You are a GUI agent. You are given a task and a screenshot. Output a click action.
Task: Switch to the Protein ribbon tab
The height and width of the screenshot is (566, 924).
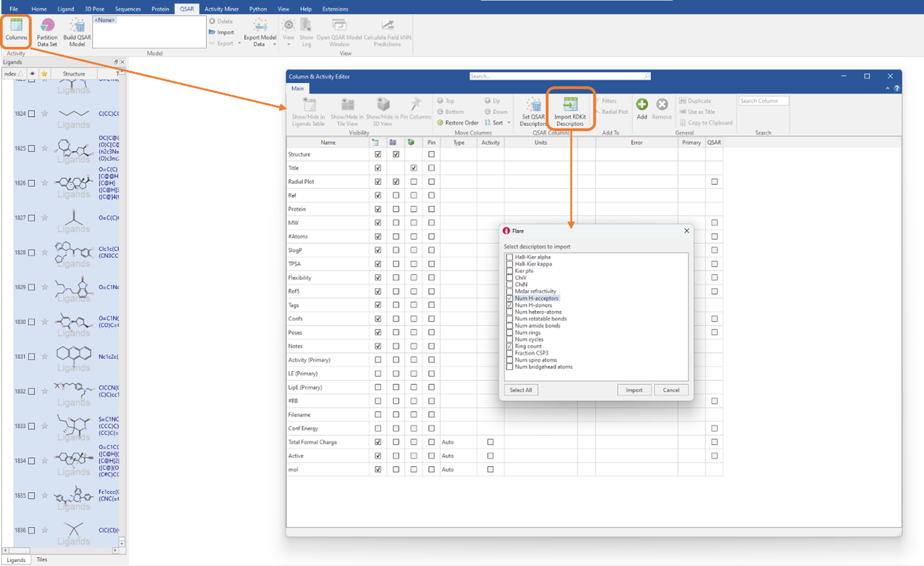point(160,9)
